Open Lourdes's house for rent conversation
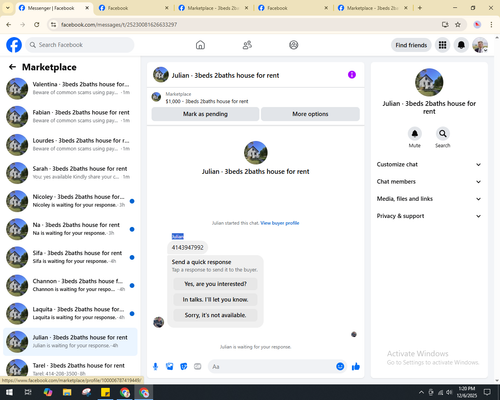This screenshot has width=500, height=400. (70, 145)
